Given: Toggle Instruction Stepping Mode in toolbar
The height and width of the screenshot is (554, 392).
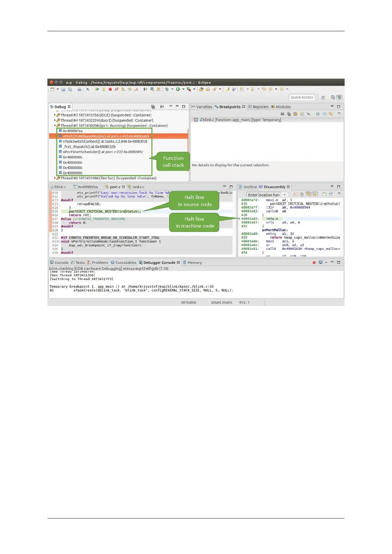Looking at the screenshot, I should (145, 89).
